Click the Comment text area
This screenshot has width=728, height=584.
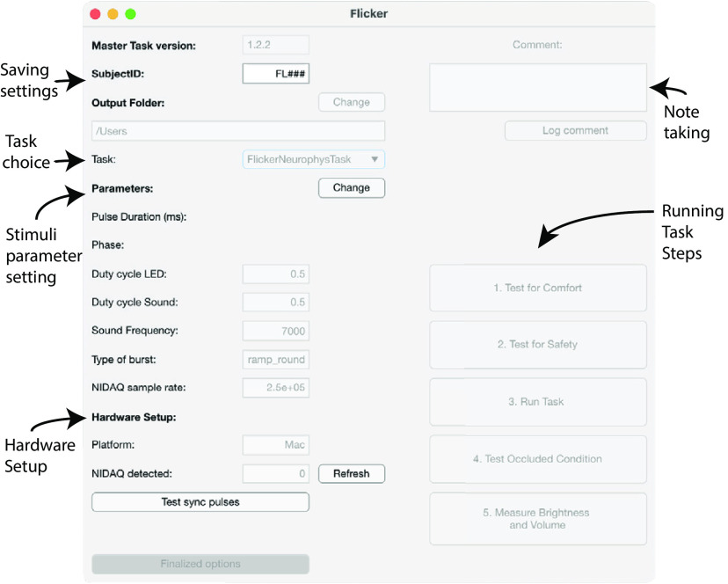(x=537, y=87)
